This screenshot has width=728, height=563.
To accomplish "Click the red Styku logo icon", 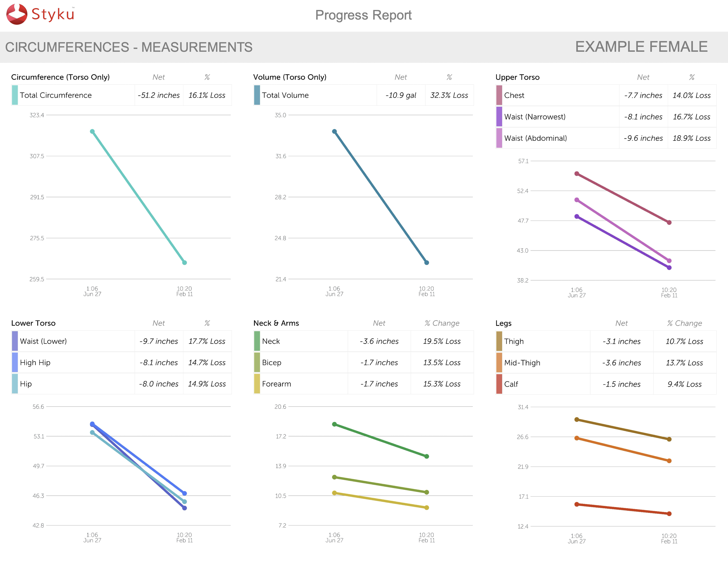I will 17,14.
